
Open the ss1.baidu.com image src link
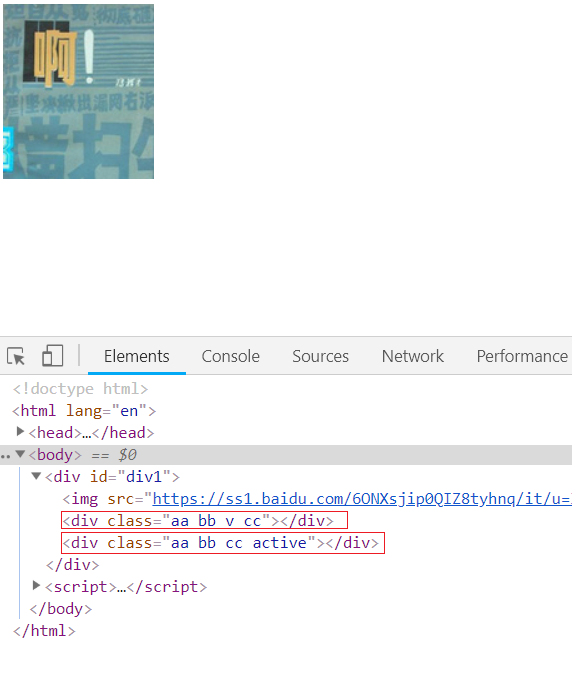362,499
